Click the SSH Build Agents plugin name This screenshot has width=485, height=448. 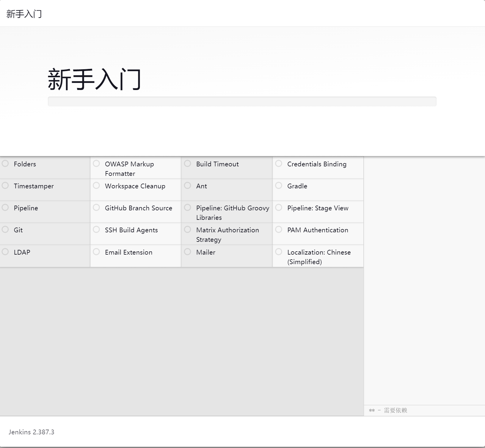131,230
